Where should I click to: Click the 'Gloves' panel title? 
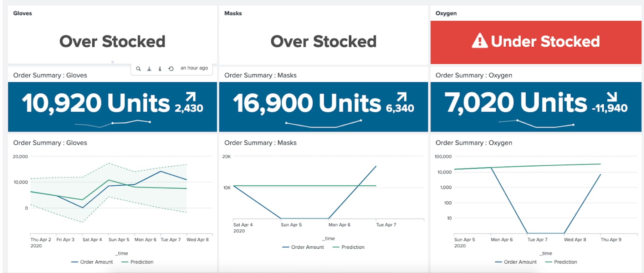coord(22,13)
